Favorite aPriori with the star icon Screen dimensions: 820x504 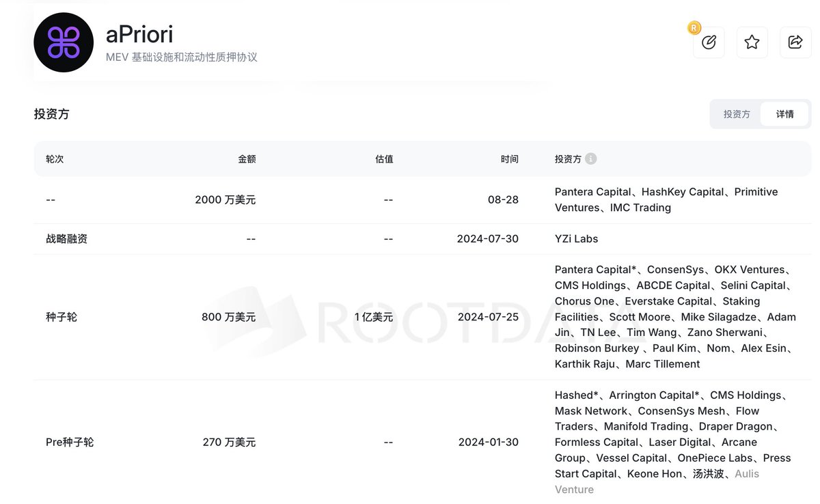coord(752,42)
